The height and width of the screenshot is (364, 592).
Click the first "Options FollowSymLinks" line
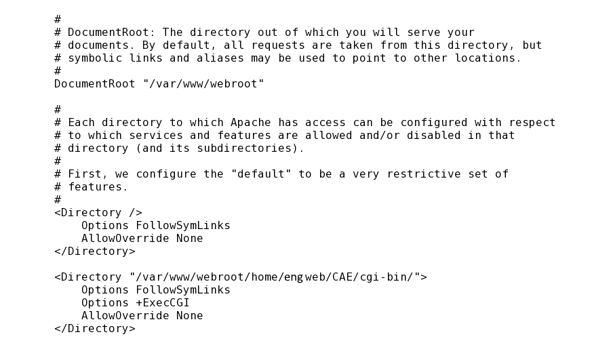click(155, 225)
